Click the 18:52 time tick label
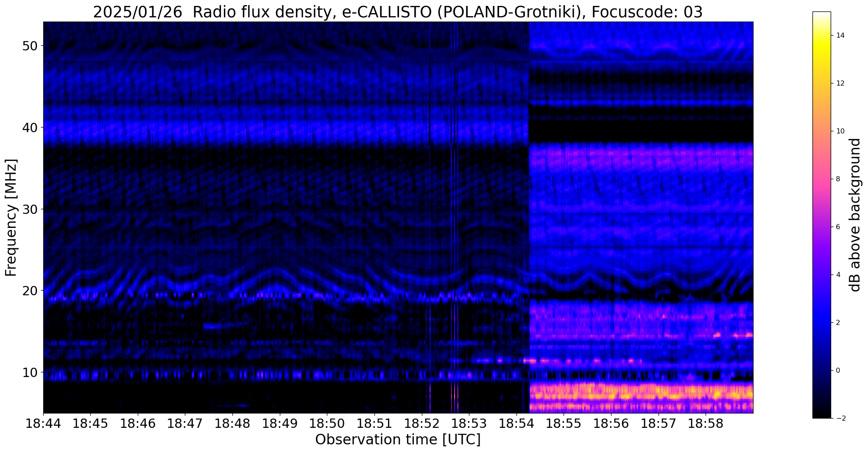Viewport: 868px width, 452px height. [x=421, y=424]
